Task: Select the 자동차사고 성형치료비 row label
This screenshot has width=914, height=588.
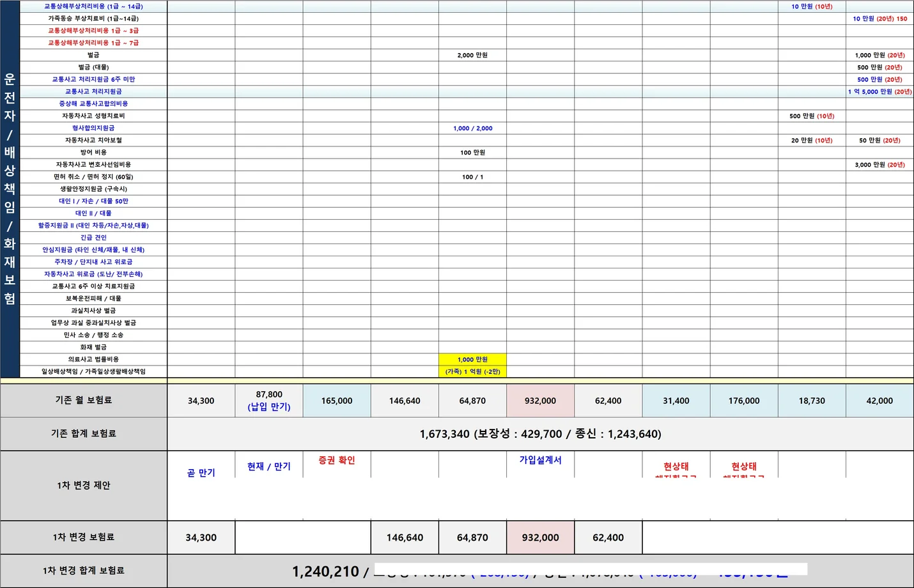Action: (93, 116)
